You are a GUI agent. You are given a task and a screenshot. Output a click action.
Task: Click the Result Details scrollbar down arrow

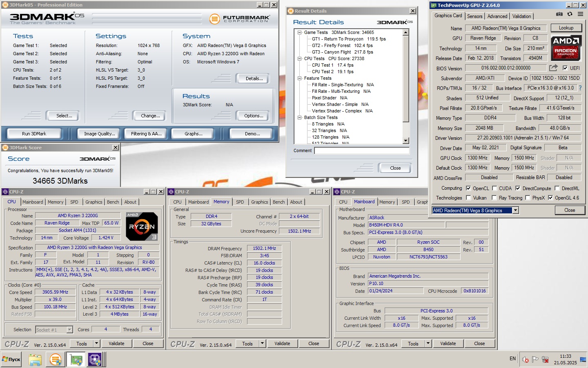(x=405, y=141)
